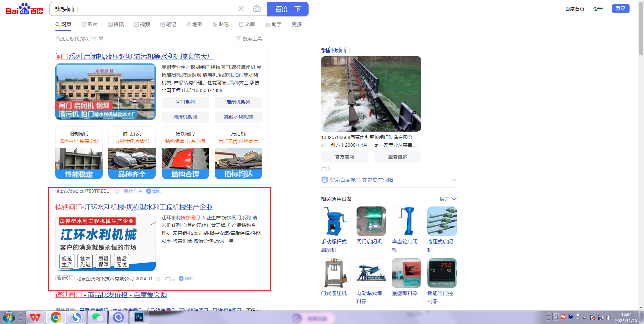This screenshot has height=324, width=644.
Task: Expand the gray arrow after 2024-11
Action: click(x=158, y=279)
